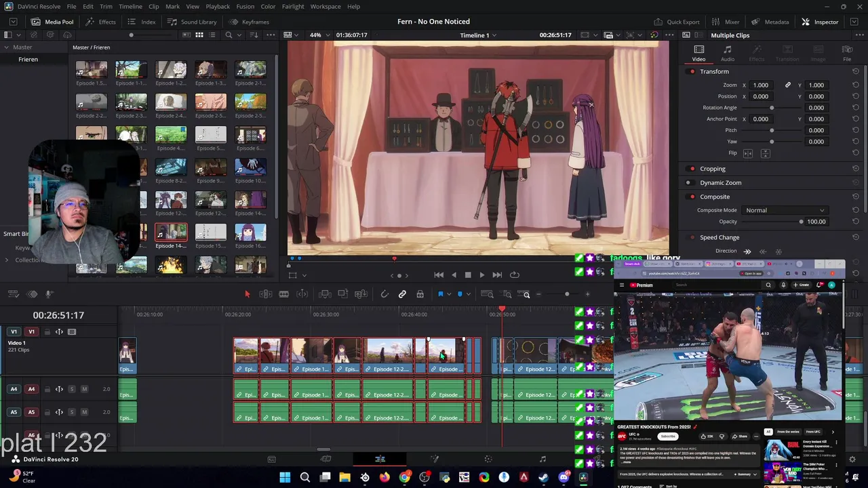Solo the A5 audio track

pyautogui.click(x=72, y=412)
